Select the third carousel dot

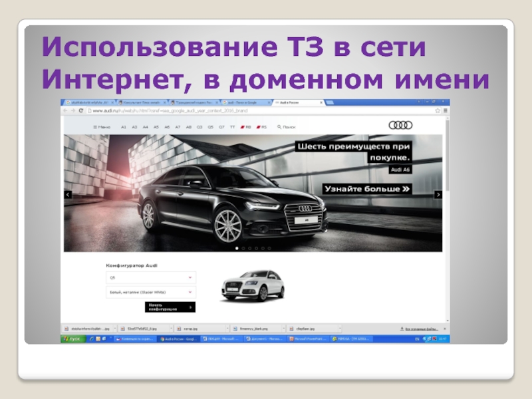coord(250,248)
